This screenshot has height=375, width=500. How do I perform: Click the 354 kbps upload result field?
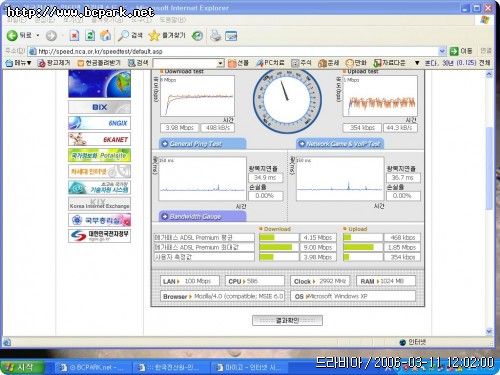362,128
